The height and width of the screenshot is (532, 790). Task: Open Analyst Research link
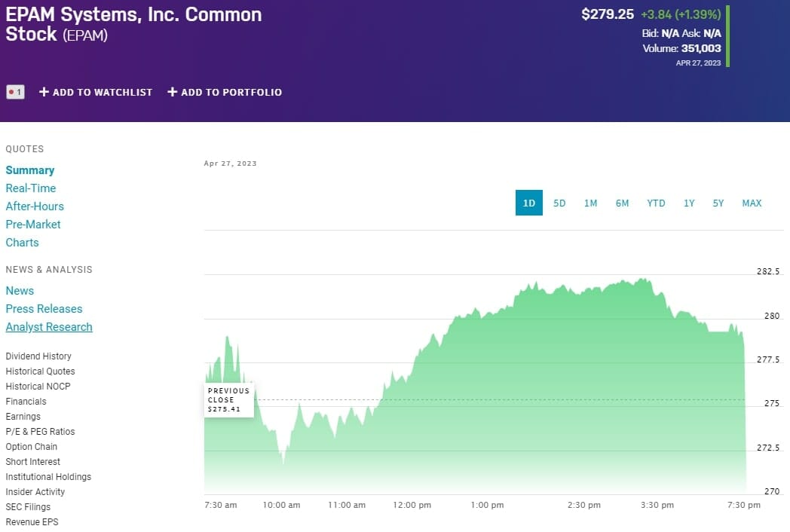click(49, 327)
